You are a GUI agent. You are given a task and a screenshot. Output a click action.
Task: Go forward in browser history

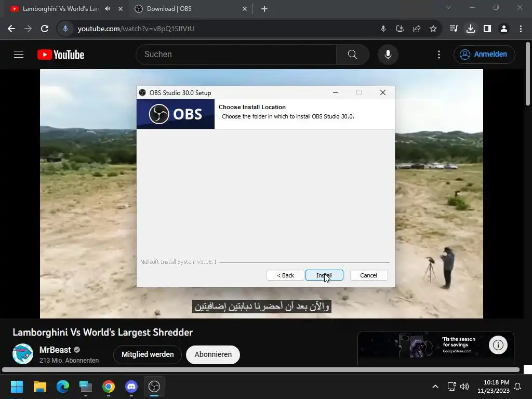click(28, 29)
